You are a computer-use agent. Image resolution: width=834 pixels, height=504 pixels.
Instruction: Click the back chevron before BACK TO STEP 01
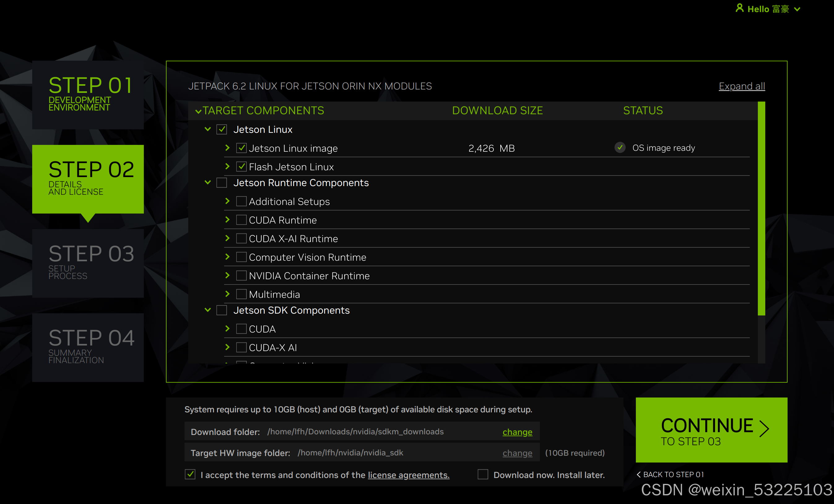639,475
